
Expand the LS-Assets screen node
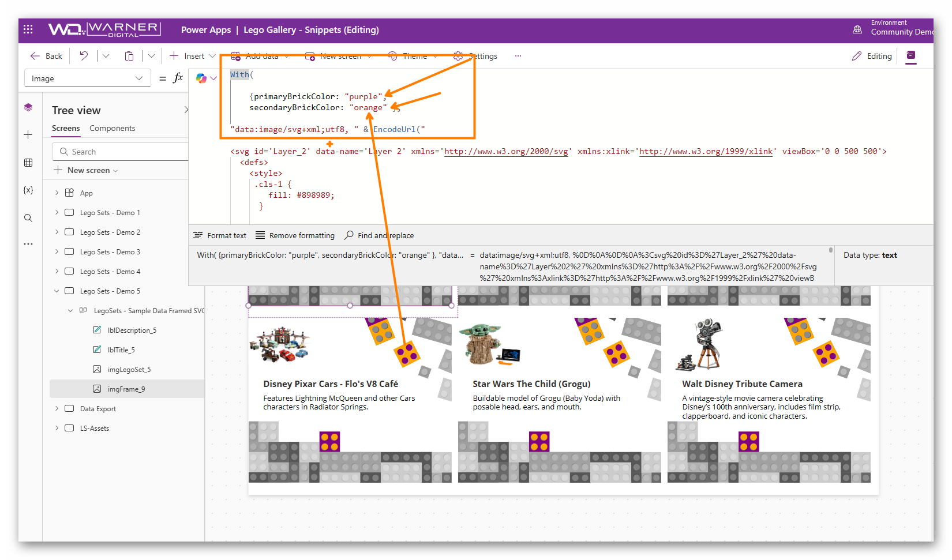(57, 428)
